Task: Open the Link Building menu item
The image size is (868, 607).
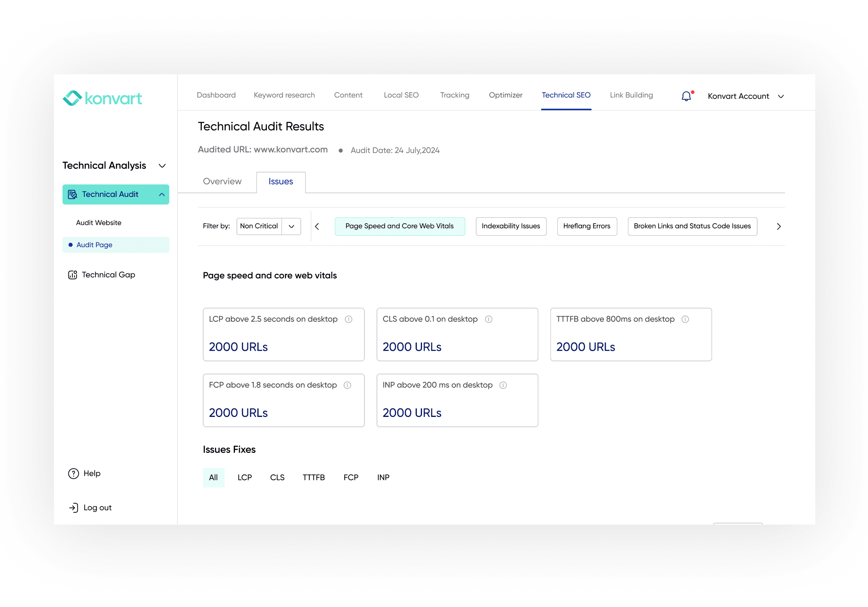Action: point(631,95)
